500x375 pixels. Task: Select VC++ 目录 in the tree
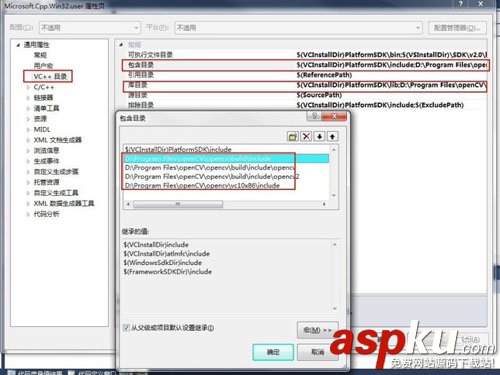(x=50, y=76)
